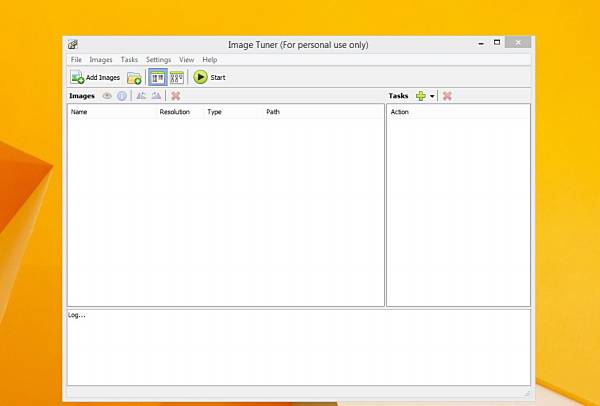Open the Tasks menu
Screen dimensions: 600x406
click(129, 60)
